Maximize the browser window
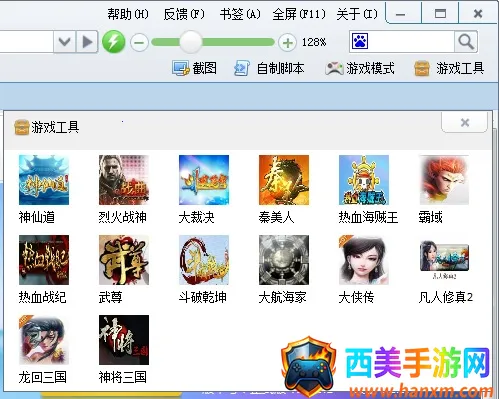Viewport: 499px width, 399px height. point(440,14)
